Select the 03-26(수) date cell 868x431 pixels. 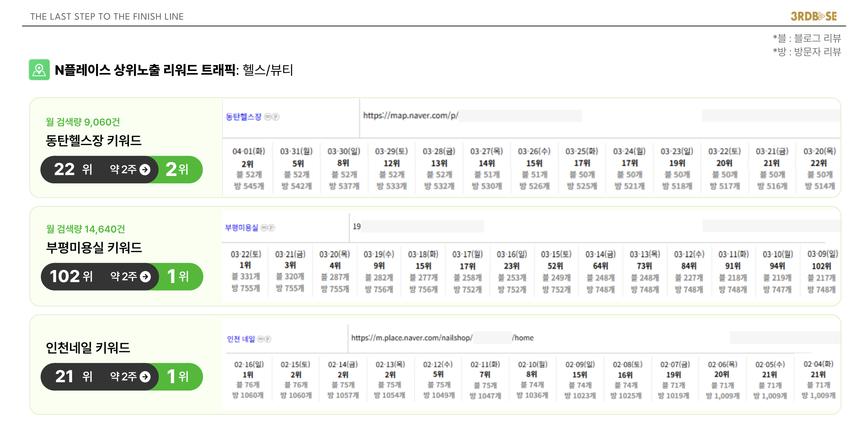(x=534, y=152)
